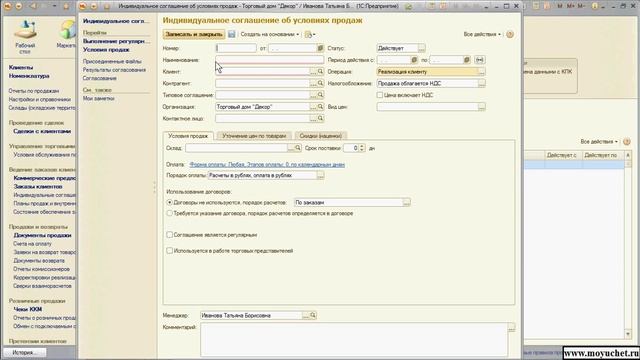Click Записать и закрыть button
640x360 pixels.
tap(194, 34)
